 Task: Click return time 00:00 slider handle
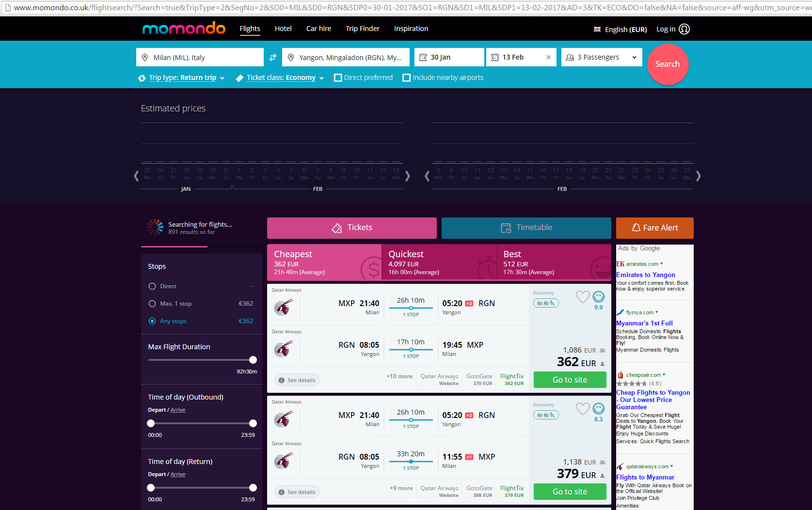tap(151, 488)
